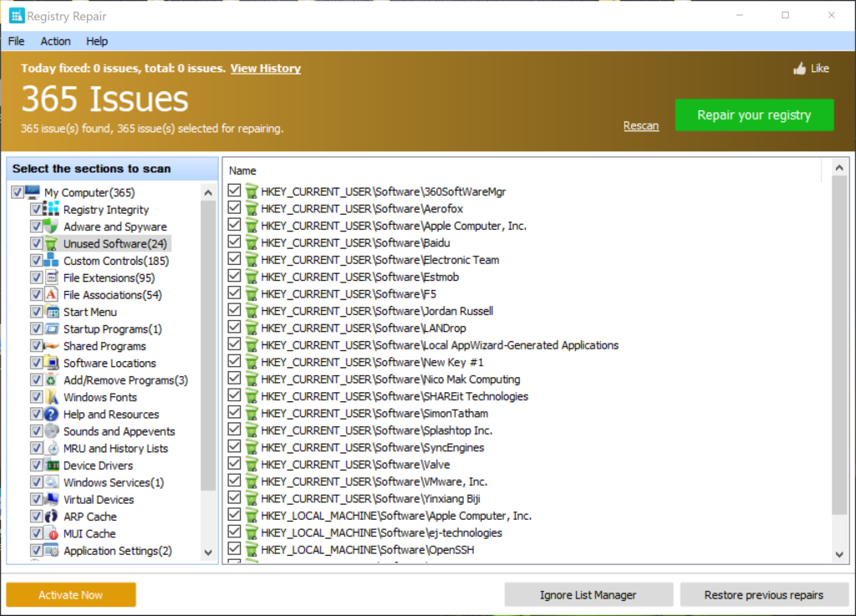The image size is (856, 616).
Task: Click the Windows Fonts icon
Action: (x=52, y=397)
